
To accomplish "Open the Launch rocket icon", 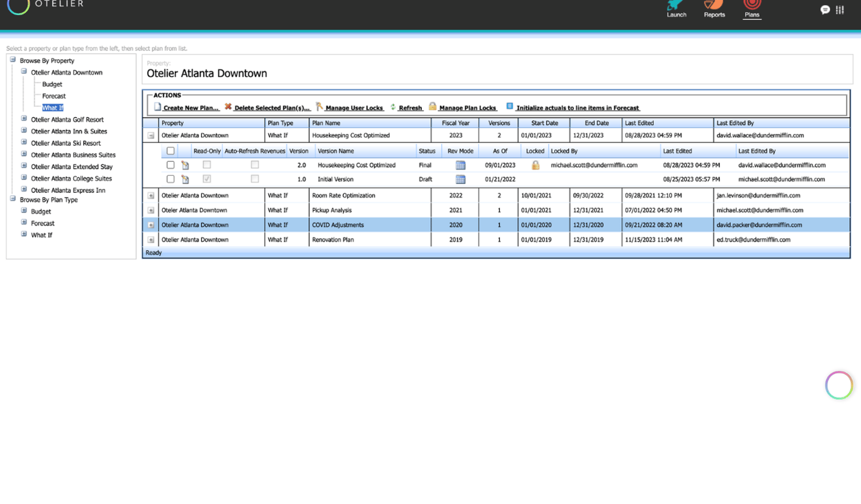I will pos(676,5).
